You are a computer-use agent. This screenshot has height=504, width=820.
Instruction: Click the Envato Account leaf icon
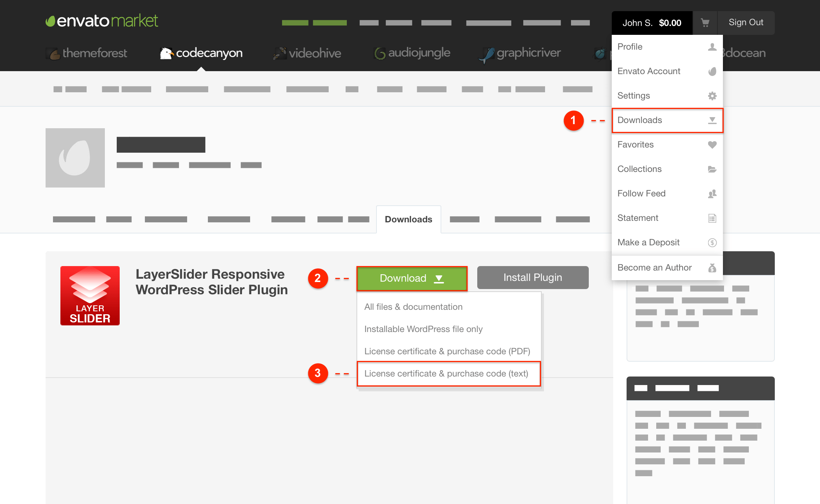click(x=712, y=72)
